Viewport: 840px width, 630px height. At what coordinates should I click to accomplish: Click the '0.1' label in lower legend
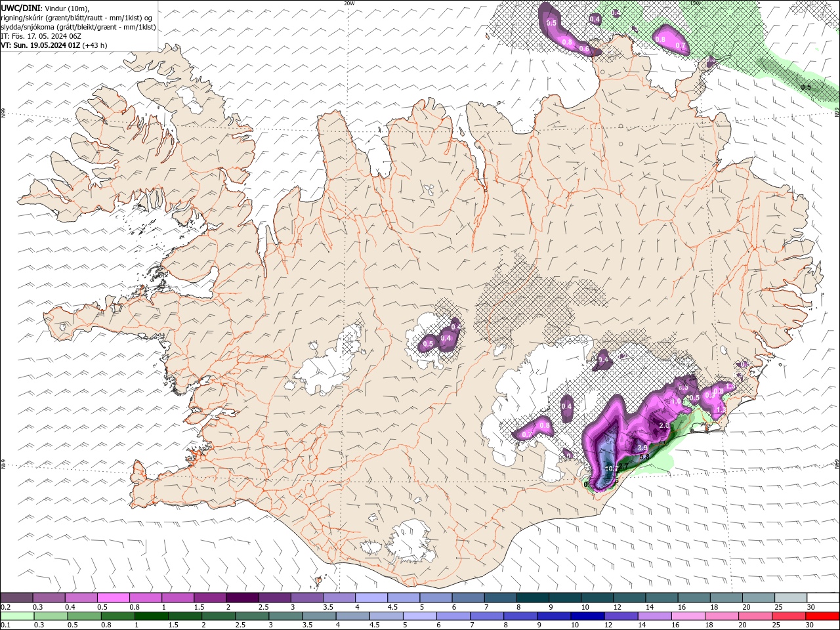5,625
